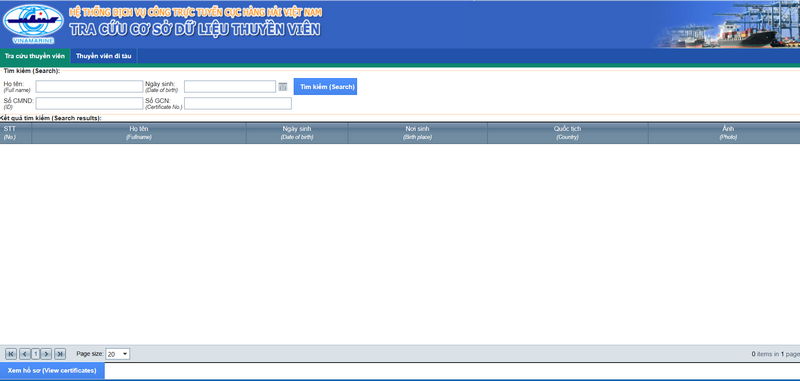Click the 'Tra cứu cơ sở dữ liệu thuyền viên' title
The width and height of the screenshot is (800, 381).
pos(195,30)
